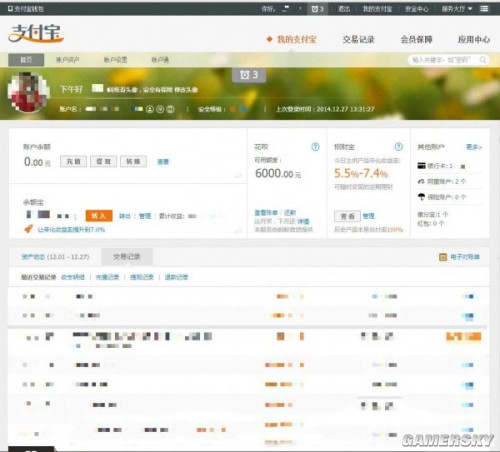Click the 红包:0 个 entry

[431, 223]
